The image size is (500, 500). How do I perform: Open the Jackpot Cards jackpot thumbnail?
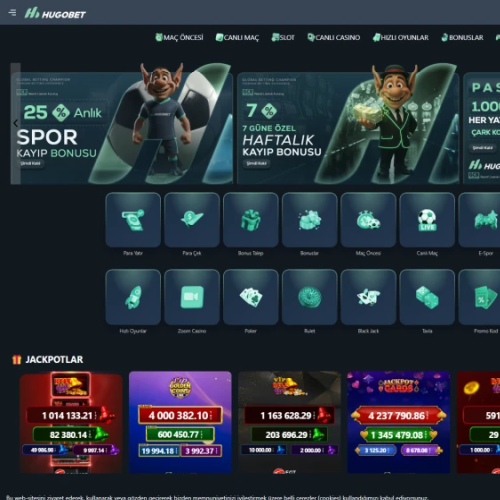(398, 422)
